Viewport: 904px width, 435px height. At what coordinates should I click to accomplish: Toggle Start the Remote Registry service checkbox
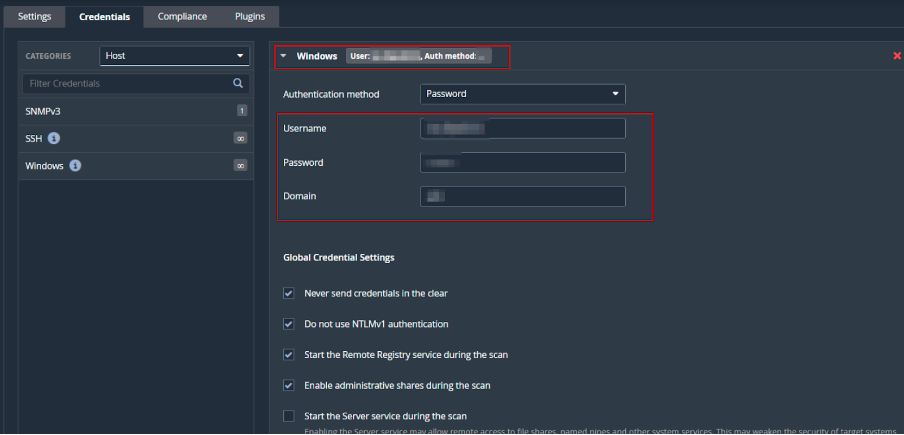(x=289, y=354)
